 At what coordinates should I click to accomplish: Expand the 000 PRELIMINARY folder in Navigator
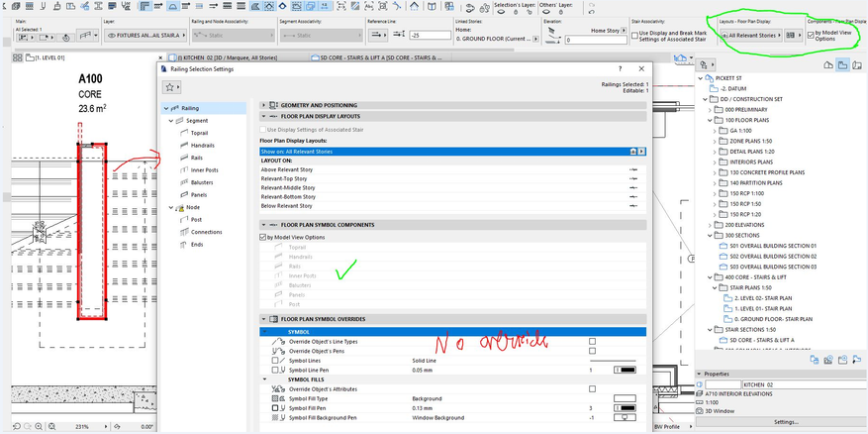pyautogui.click(x=710, y=110)
